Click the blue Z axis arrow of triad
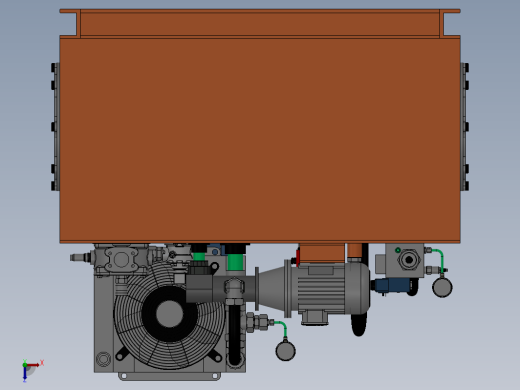The height and width of the screenshot is (390, 520). pyautogui.click(x=25, y=374)
